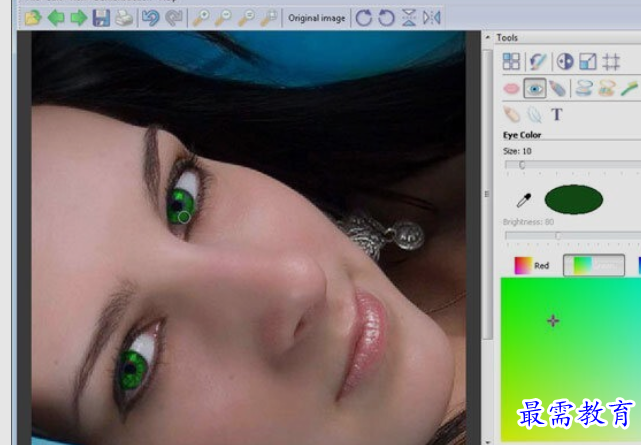Screen dimensions: 641x445
Task: Select the Lipstick tool
Action: click(x=511, y=88)
